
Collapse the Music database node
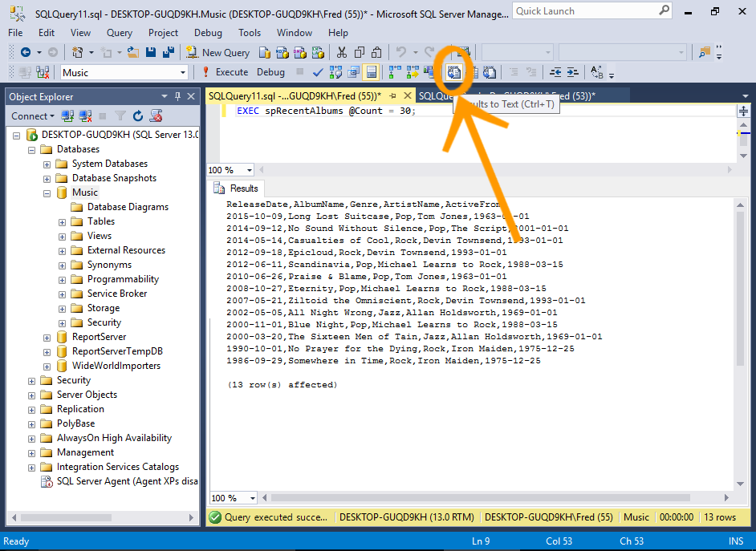tap(47, 192)
